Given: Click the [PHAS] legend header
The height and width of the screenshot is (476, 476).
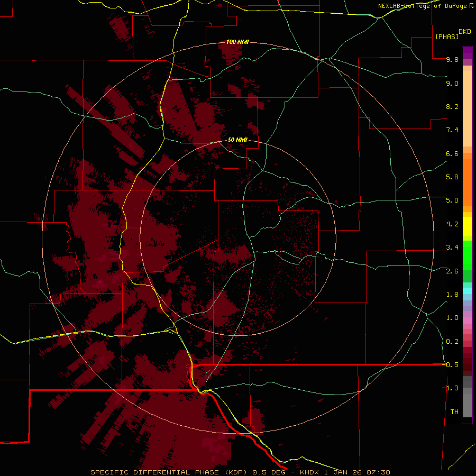Looking at the screenshot, I should pos(447,37).
